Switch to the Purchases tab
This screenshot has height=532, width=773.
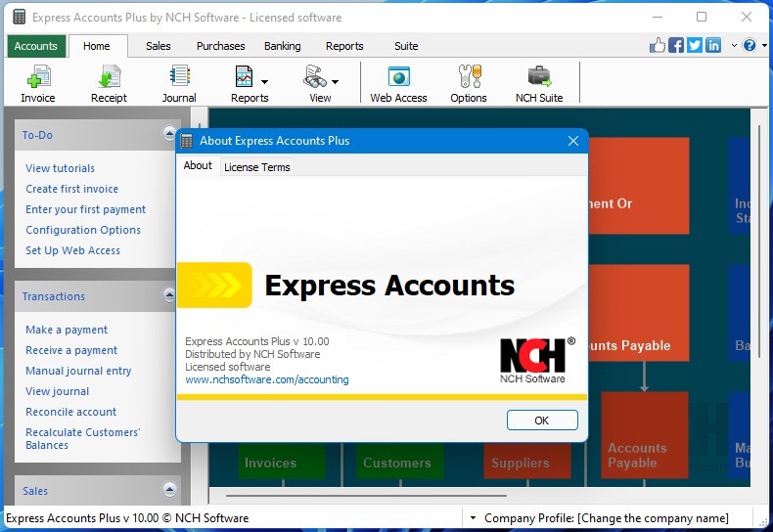pos(220,46)
